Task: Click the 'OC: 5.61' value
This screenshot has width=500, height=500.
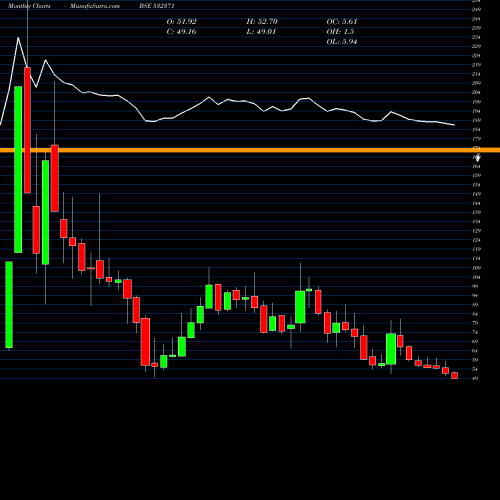Action: pyautogui.click(x=342, y=22)
